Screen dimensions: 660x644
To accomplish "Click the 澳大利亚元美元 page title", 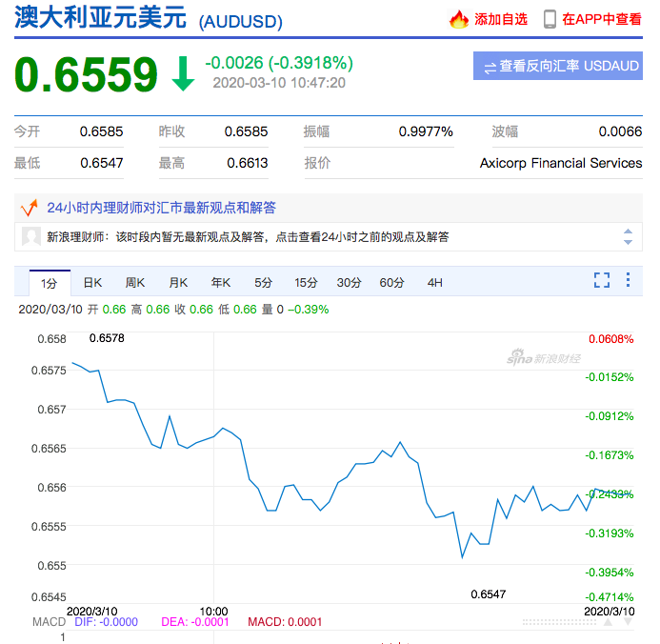I will 100,18.
